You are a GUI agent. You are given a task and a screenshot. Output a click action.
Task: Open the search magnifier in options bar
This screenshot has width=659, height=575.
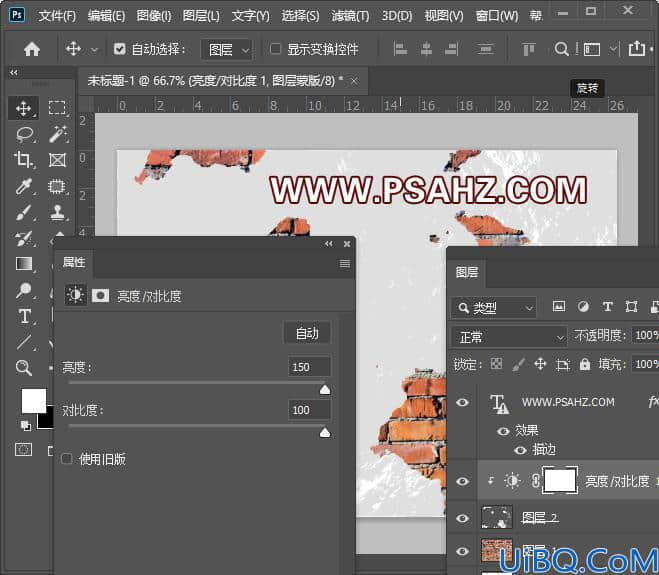point(561,49)
